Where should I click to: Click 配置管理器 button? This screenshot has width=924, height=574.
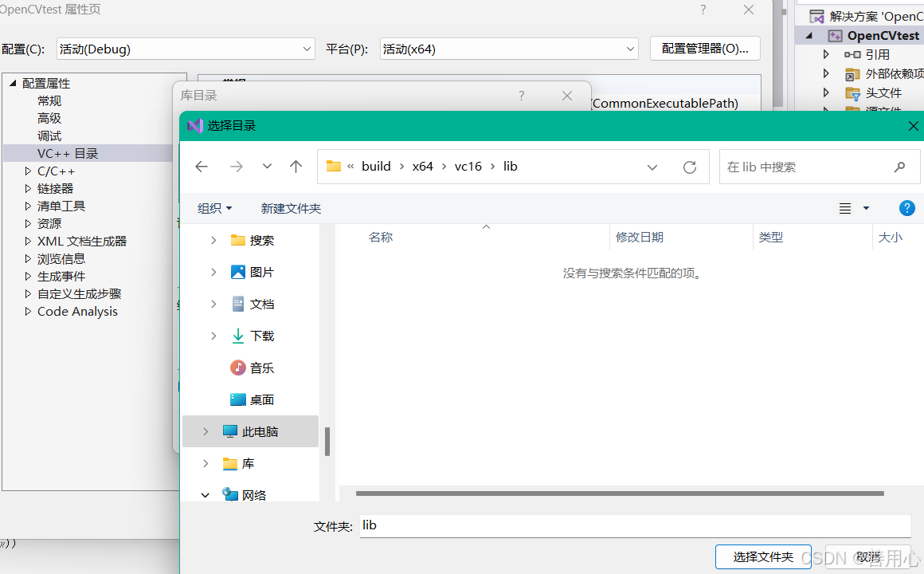pyautogui.click(x=706, y=49)
